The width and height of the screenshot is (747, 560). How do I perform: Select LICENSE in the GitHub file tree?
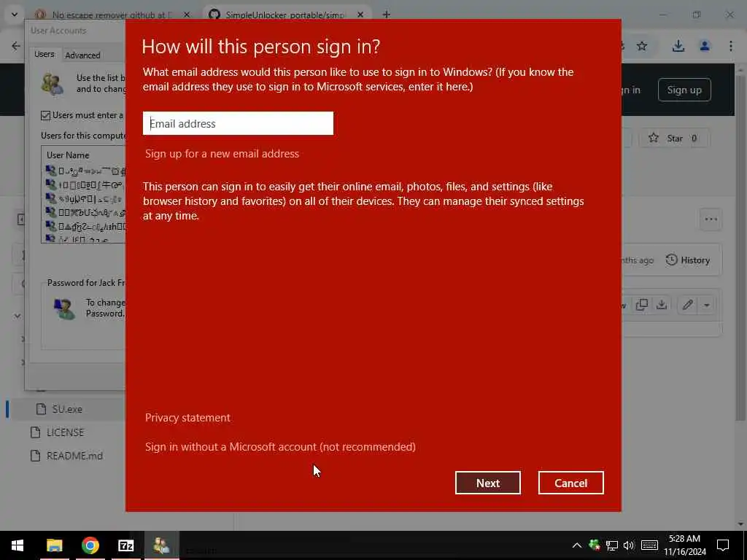pos(65,432)
